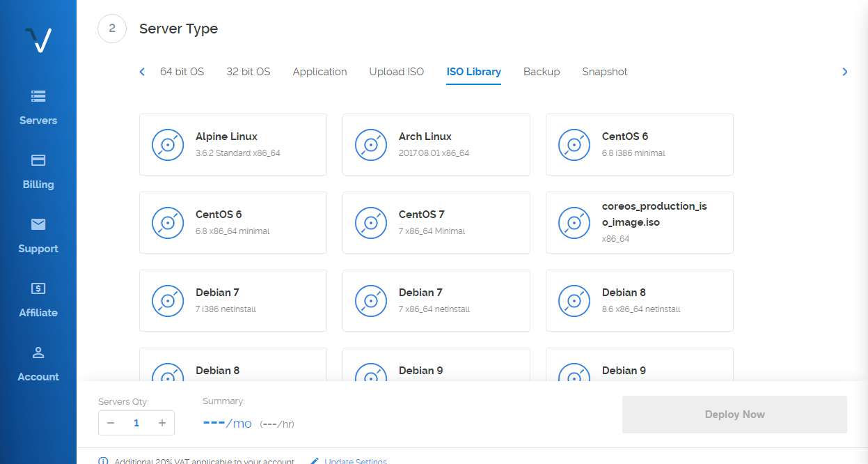This screenshot has height=464, width=868.
Task: Show previous server type tabs with left chevron
Action: coord(142,72)
